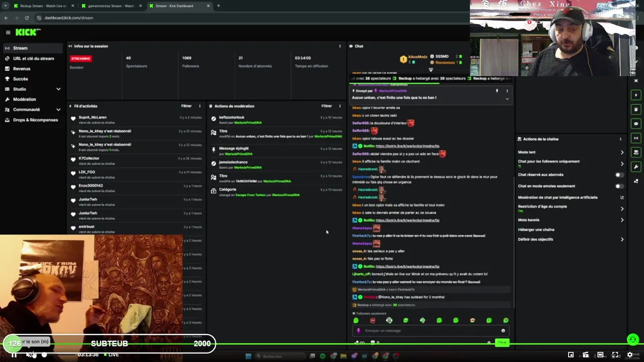
Task: Click the green headset support bubble
Action: (633, 340)
